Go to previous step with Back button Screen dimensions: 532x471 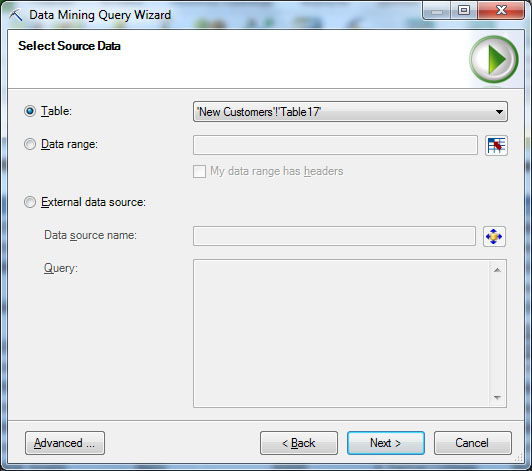tap(299, 443)
